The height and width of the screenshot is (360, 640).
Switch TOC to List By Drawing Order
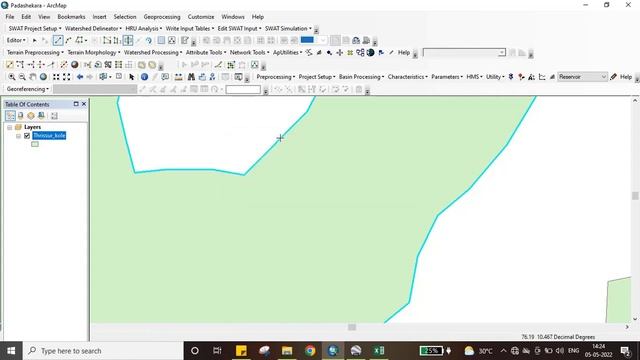[10, 116]
